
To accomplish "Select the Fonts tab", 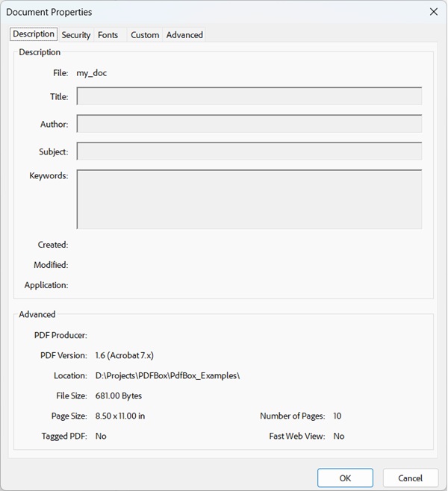I will coord(108,35).
